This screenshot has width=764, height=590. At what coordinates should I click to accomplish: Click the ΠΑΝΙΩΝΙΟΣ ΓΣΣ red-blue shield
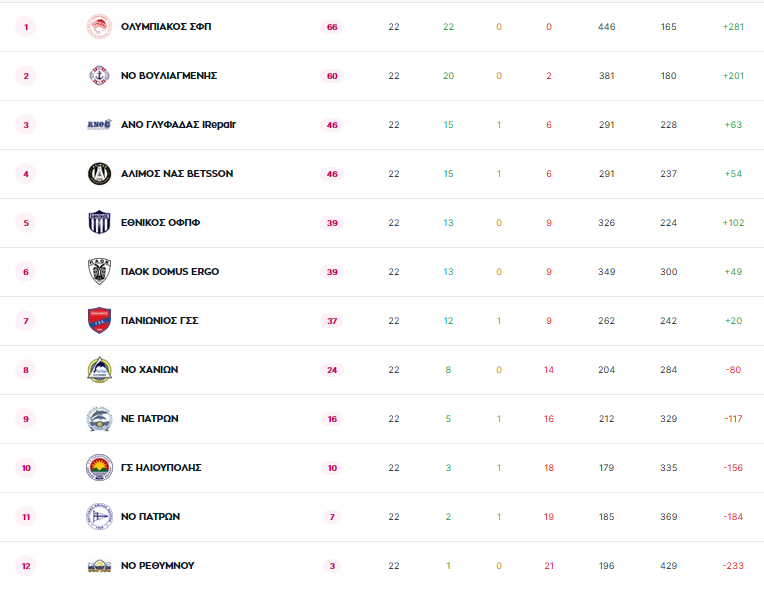99,321
